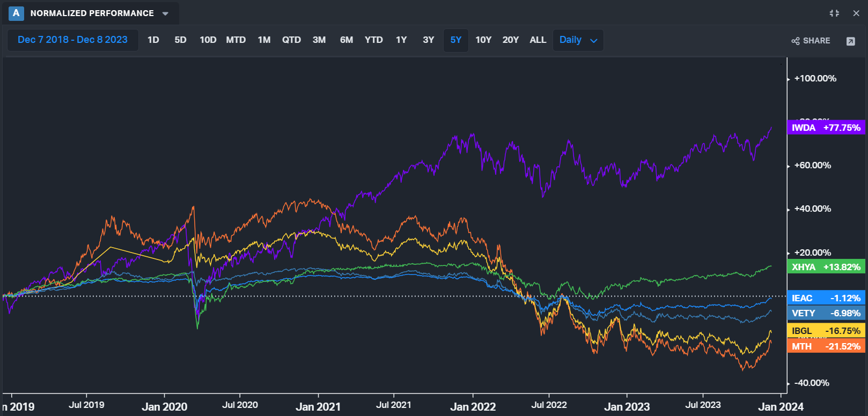
Task: Select the 10D time range
Action: pos(208,40)
